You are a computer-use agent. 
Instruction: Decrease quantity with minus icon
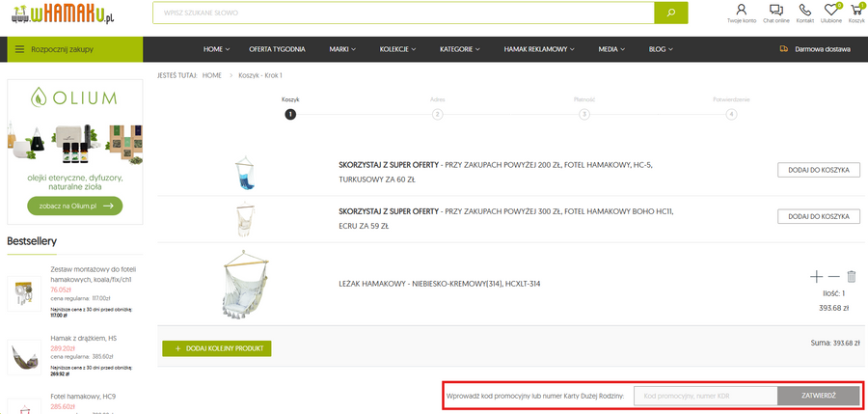point(834,277)
